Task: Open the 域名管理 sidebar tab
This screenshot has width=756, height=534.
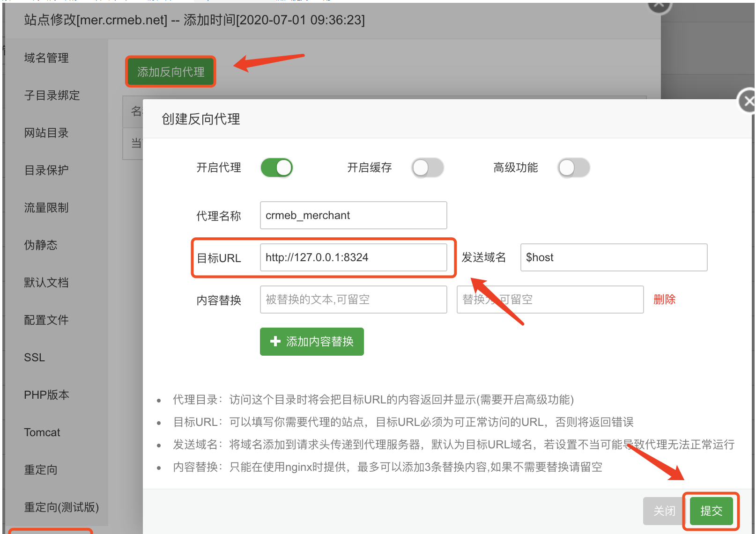Action: point(46,58)
